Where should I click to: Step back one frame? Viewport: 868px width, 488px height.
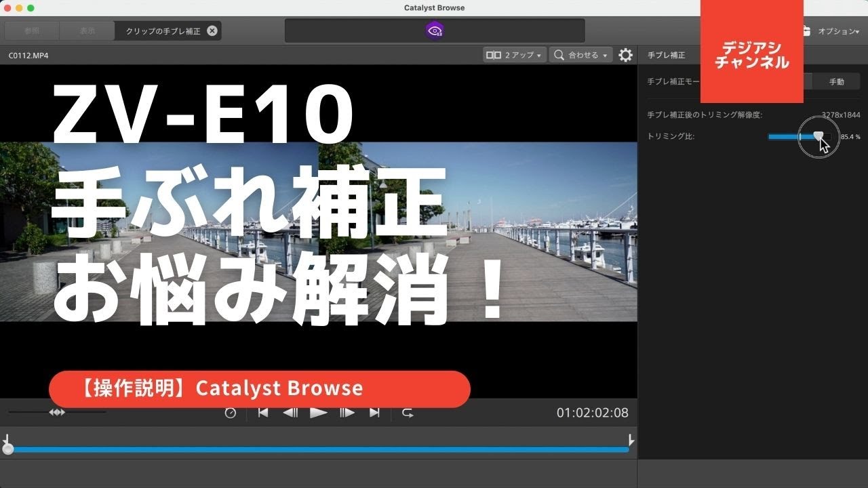290,412
